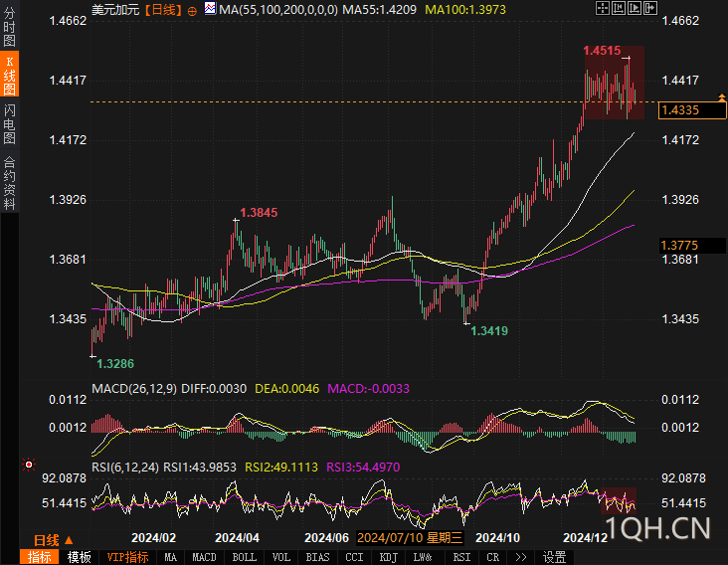Apply the BIAS indicator
Image resolution: width=728 pixels, height=565 pixels.
click(317, 557)
